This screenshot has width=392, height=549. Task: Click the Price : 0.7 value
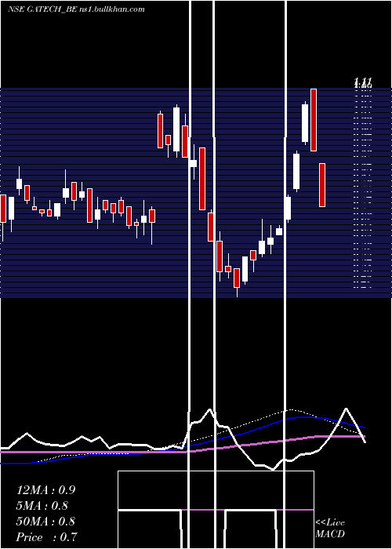pyautogui.click(x=46, y=537)
